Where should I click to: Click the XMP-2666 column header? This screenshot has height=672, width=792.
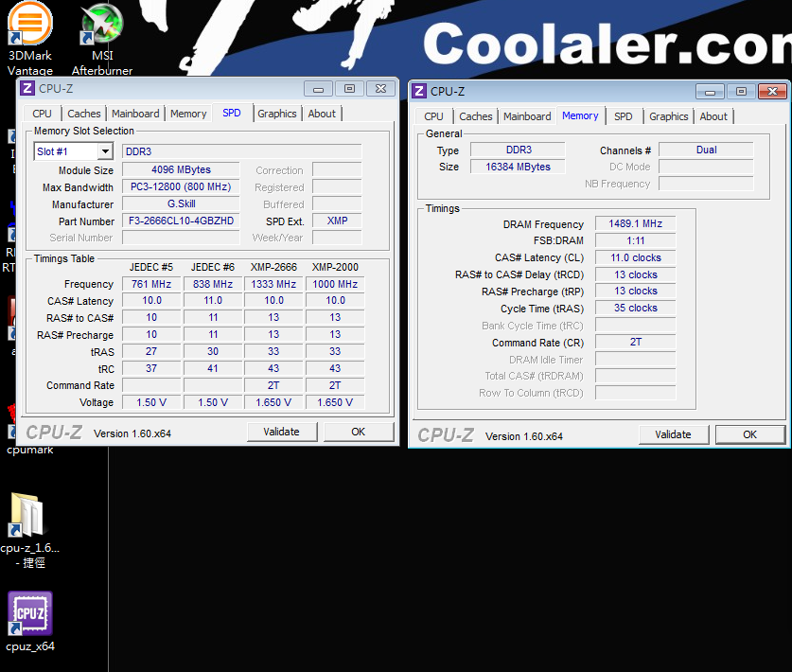273,267
